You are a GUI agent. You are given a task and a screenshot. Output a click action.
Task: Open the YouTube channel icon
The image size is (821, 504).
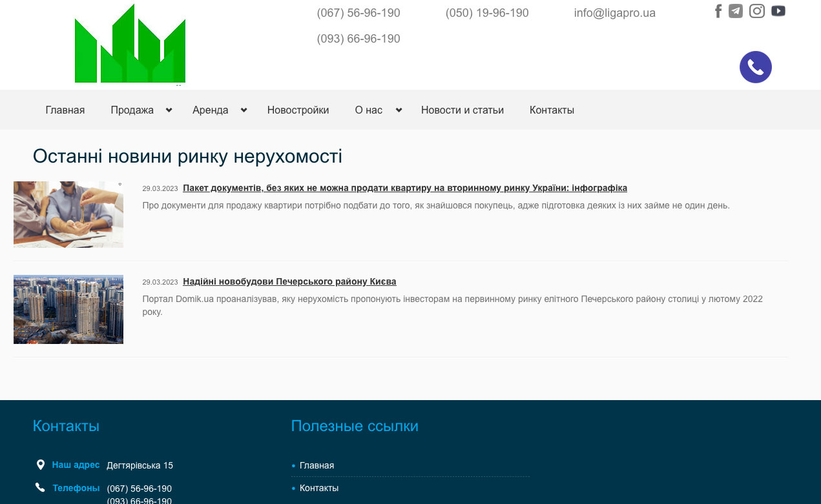[778, 11]
